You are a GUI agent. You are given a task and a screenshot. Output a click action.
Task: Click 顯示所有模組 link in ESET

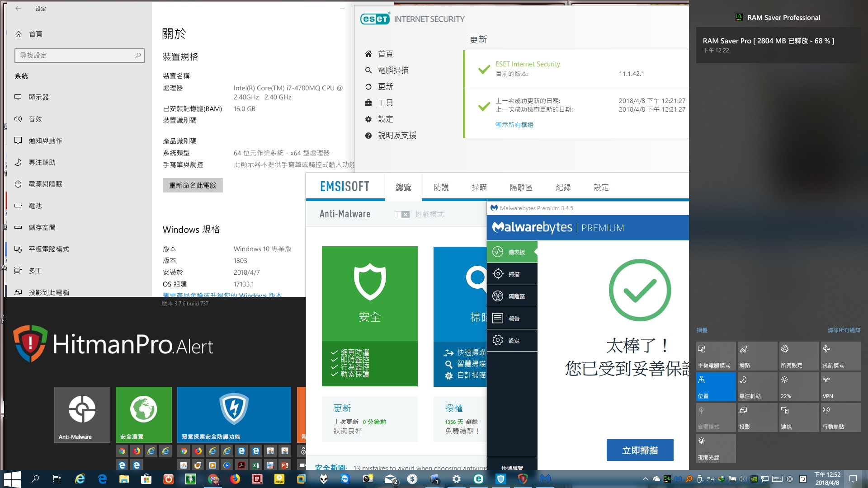(514, 125)
